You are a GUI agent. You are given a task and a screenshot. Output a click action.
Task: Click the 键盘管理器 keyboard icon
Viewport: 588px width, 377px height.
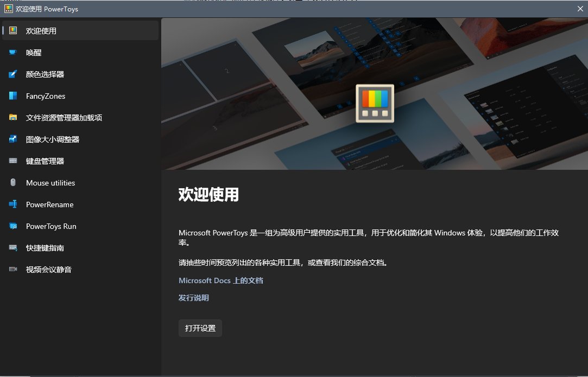click(13, 161)
